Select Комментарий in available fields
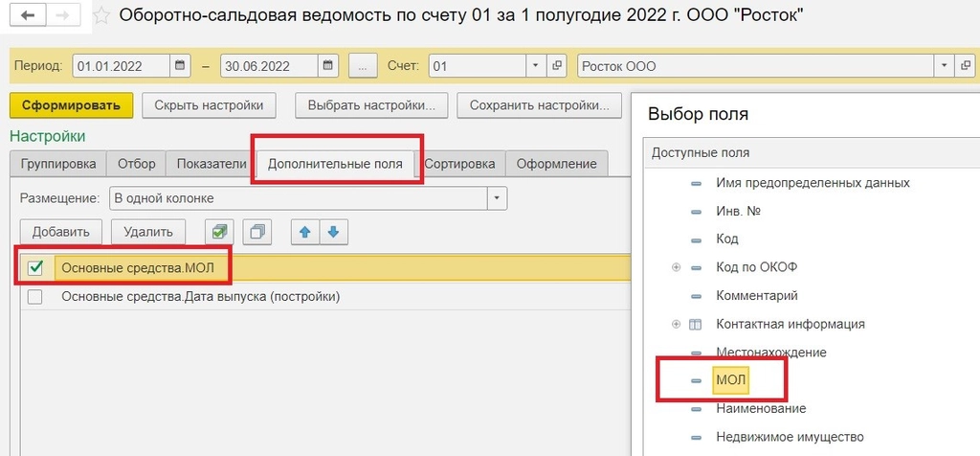980x456 pixels. 757,296
